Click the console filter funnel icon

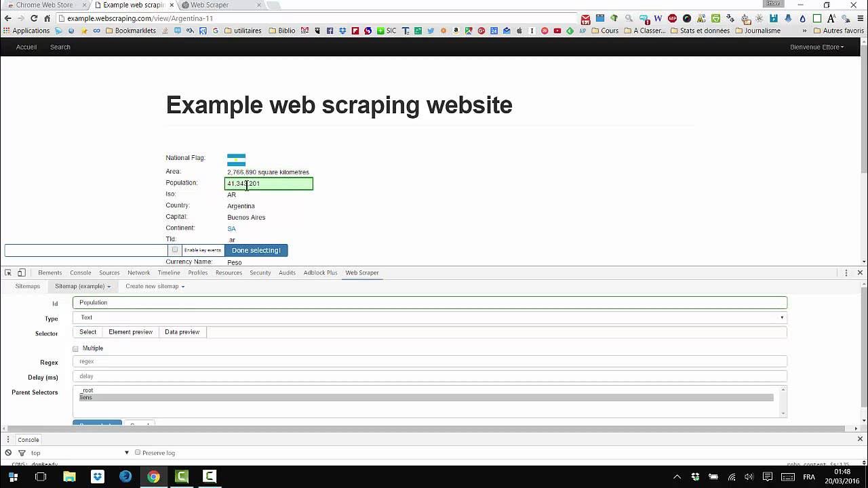(x=22, y=453)
